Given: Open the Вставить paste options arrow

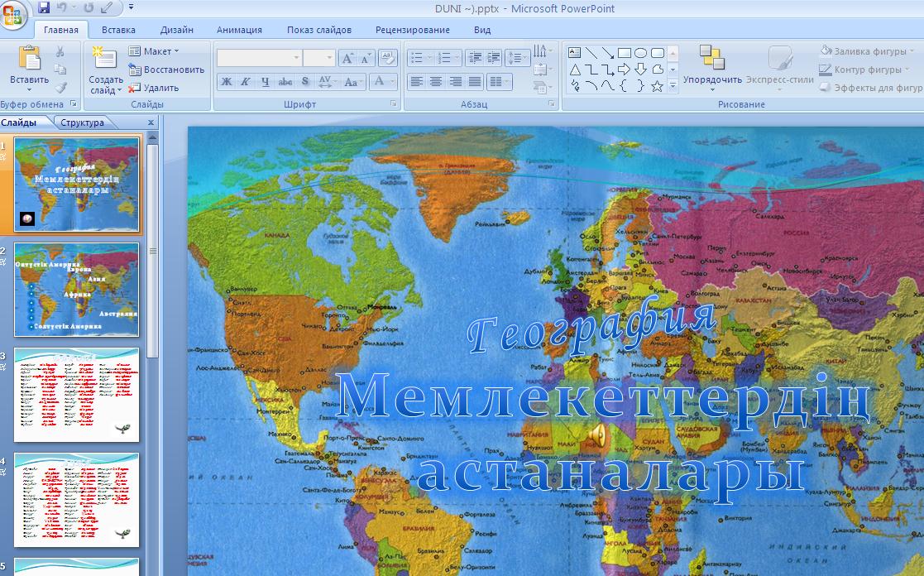Looking at the screenshot, I should [30, 90].
